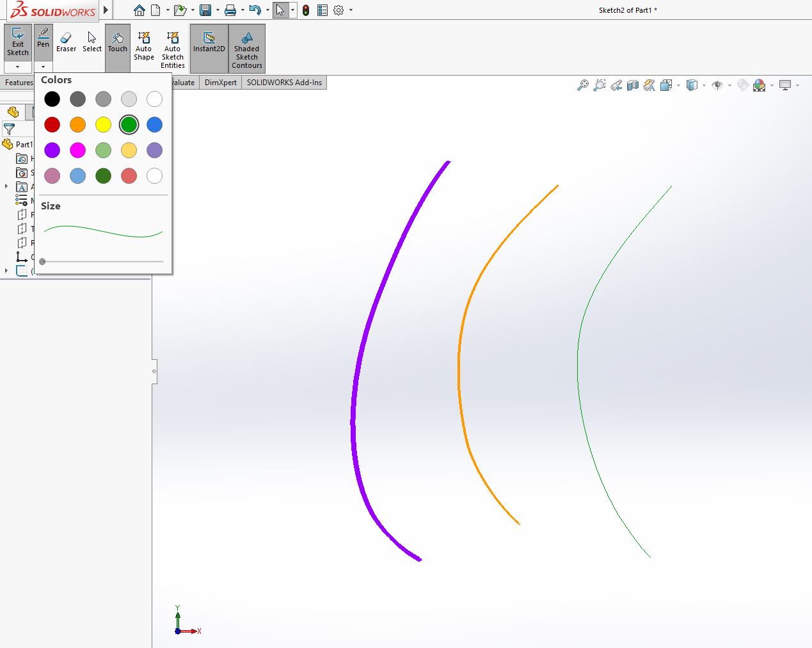Pick the black color swatch
The width and height of the screenshot is (812, 648).
52,99
